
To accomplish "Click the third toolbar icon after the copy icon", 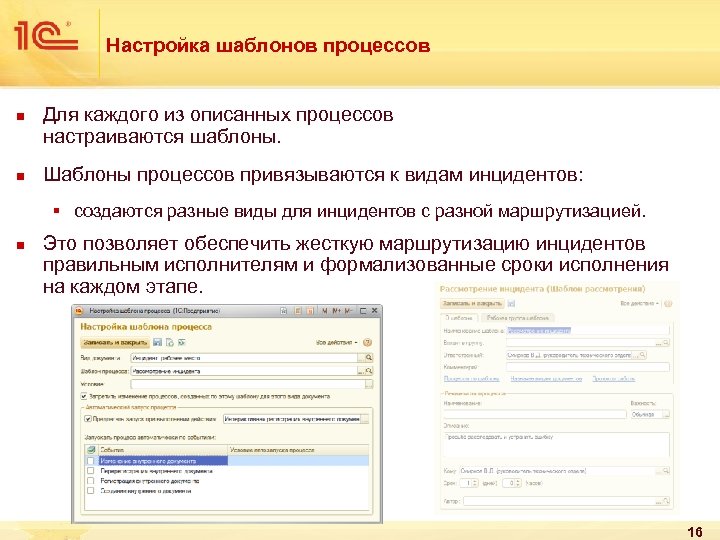I will point(181,342).
